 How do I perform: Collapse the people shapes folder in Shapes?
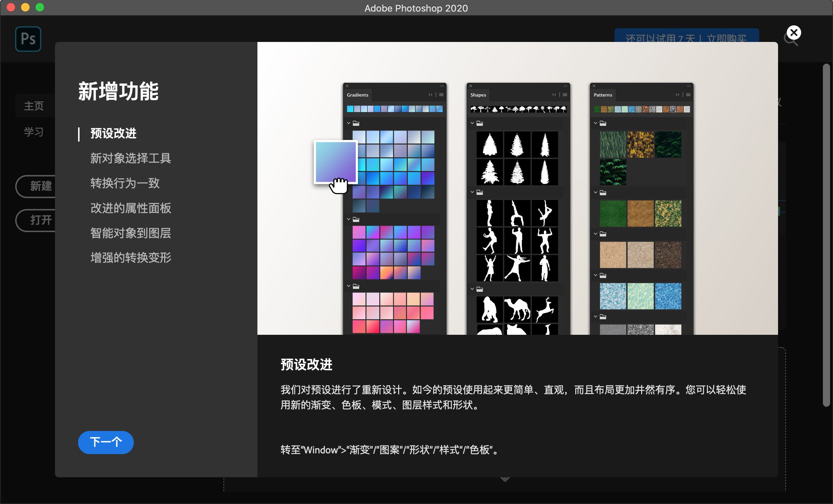pos(472,192)
